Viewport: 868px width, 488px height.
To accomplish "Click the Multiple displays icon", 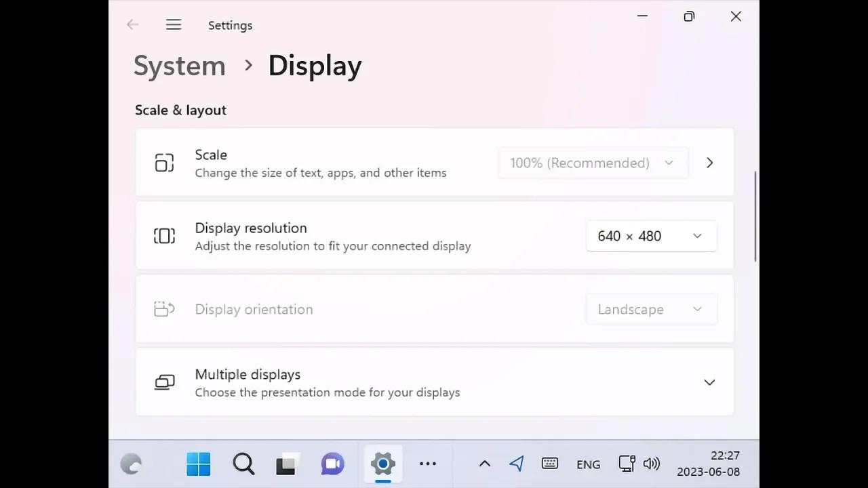I will point(164,382).
